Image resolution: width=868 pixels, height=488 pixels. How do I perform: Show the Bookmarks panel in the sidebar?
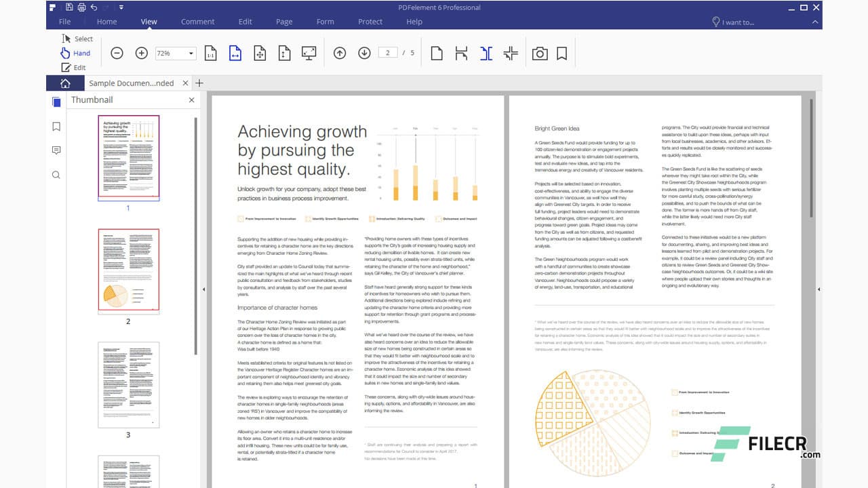pos(56,126)
